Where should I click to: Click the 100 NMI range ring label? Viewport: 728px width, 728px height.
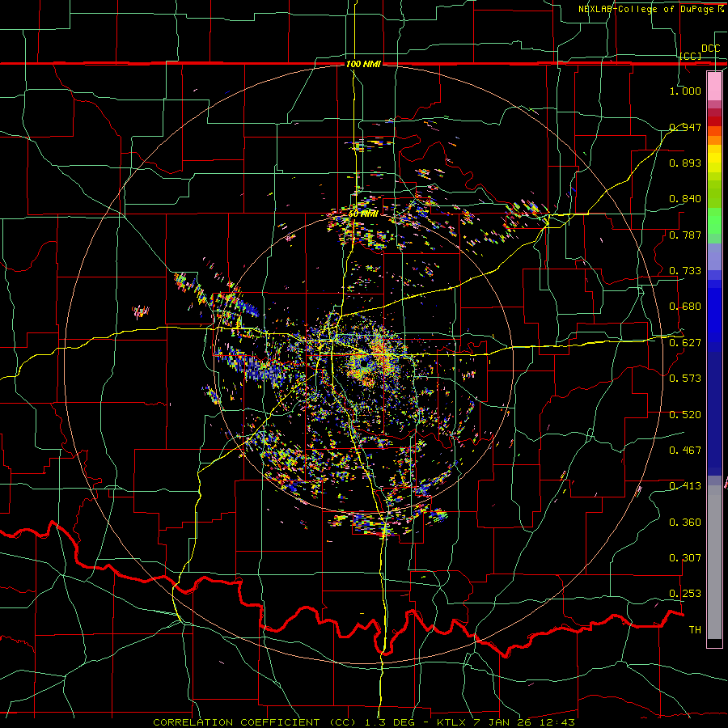click(363, 64)
